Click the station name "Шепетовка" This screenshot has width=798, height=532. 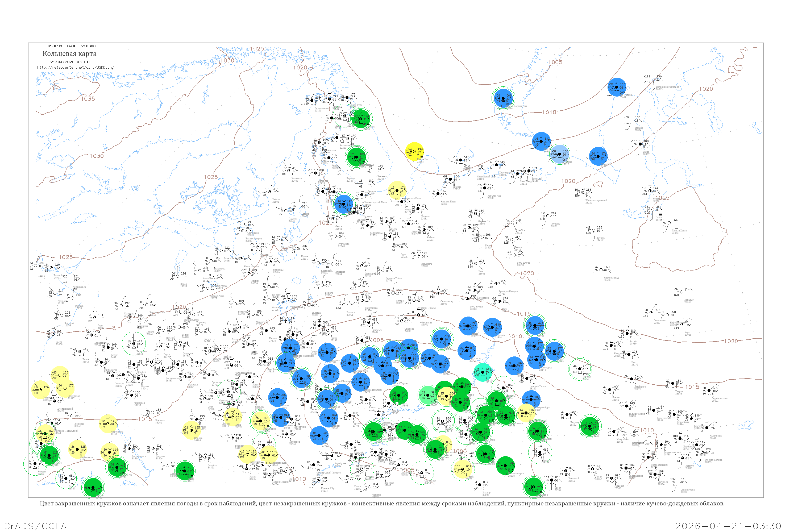(74, 396)
